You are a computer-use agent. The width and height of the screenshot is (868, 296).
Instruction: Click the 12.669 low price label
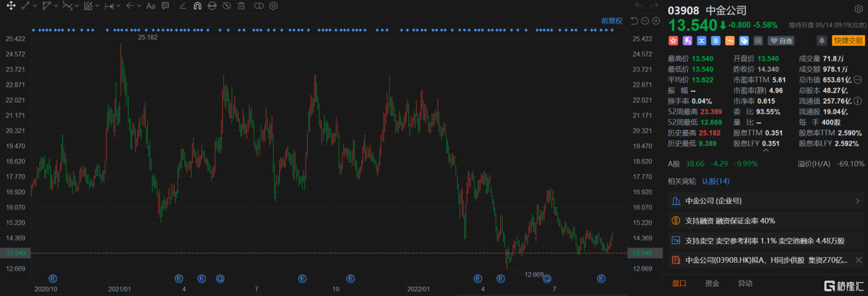click(534, 274)
